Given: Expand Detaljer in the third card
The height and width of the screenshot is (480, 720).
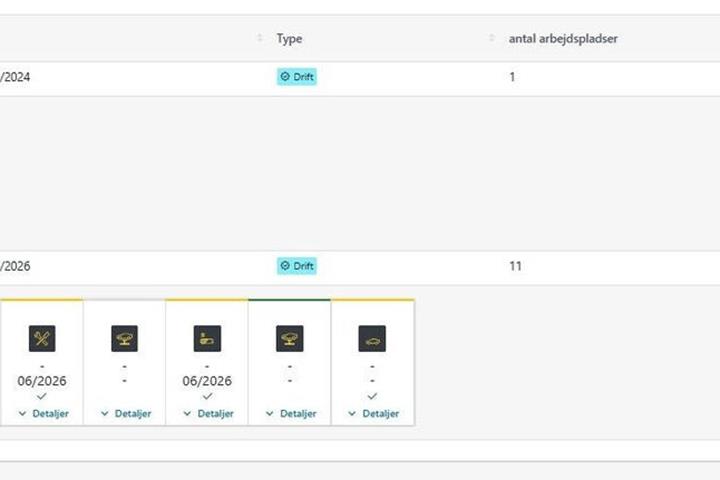Looking at the screenshot, I should pos(209,413).
